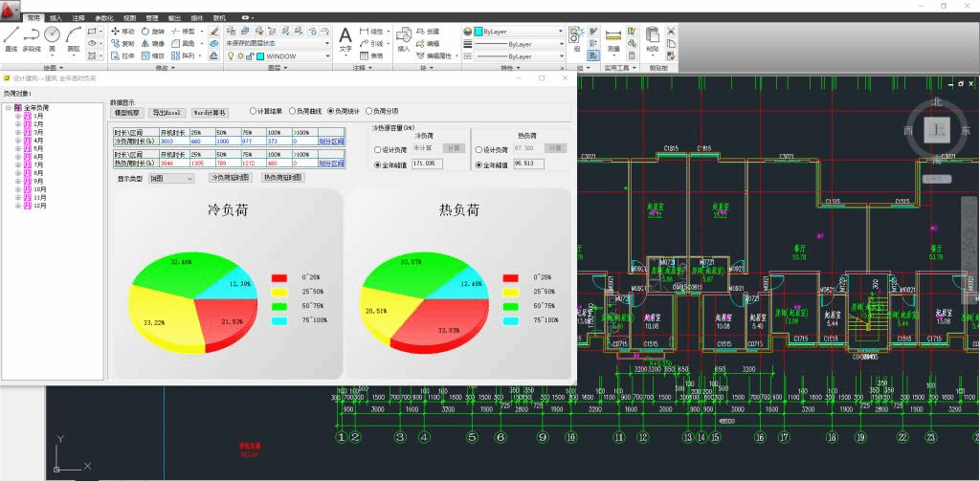Select the 计算结果 radio button
The width and height of the screenshot is (980, 481).
(x=255, y=111)
